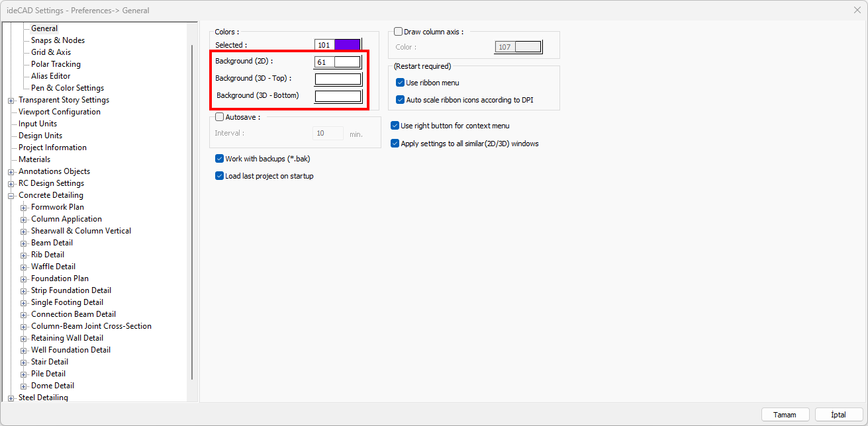Expand Stair Detail node

(x=23, y=362)
